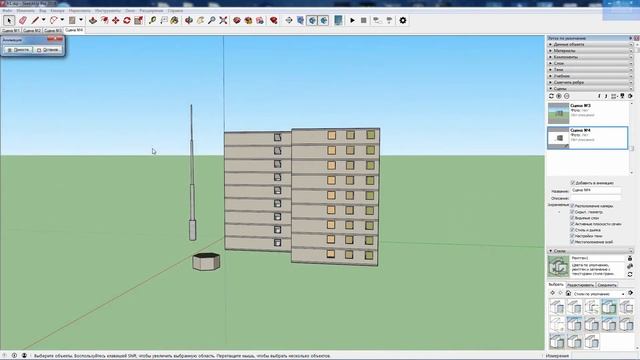Expand the 'Данные объекта' panel

[590, 44]
